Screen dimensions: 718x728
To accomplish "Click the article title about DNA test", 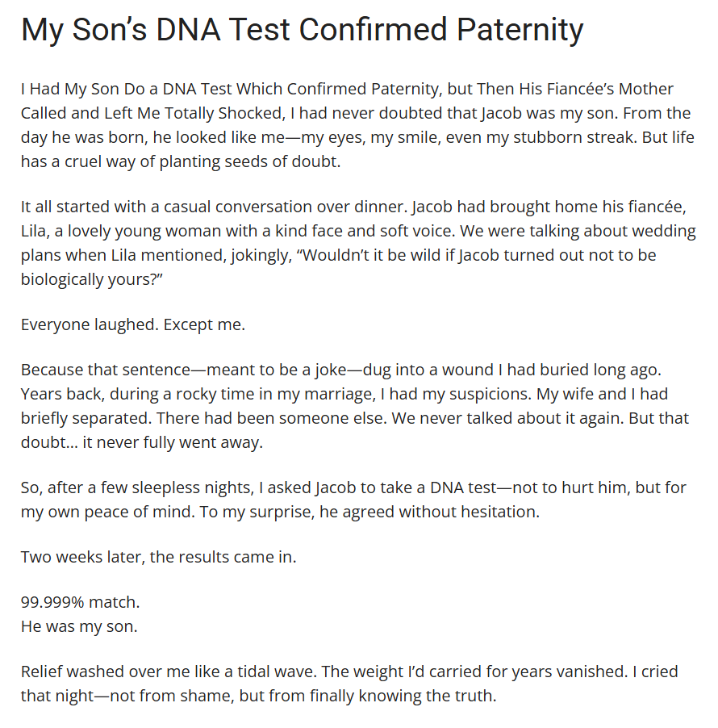I will coord(302,31).
